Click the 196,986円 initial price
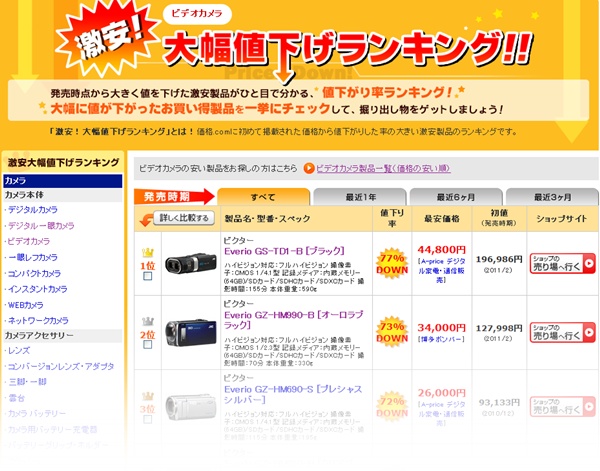The image size is (600, 471). coord(499,259)
